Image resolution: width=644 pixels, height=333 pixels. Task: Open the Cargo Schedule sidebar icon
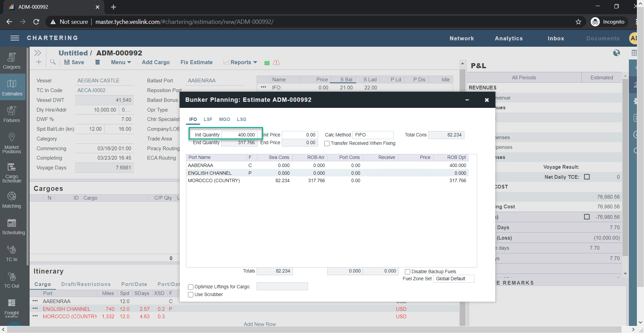point(12,173)
